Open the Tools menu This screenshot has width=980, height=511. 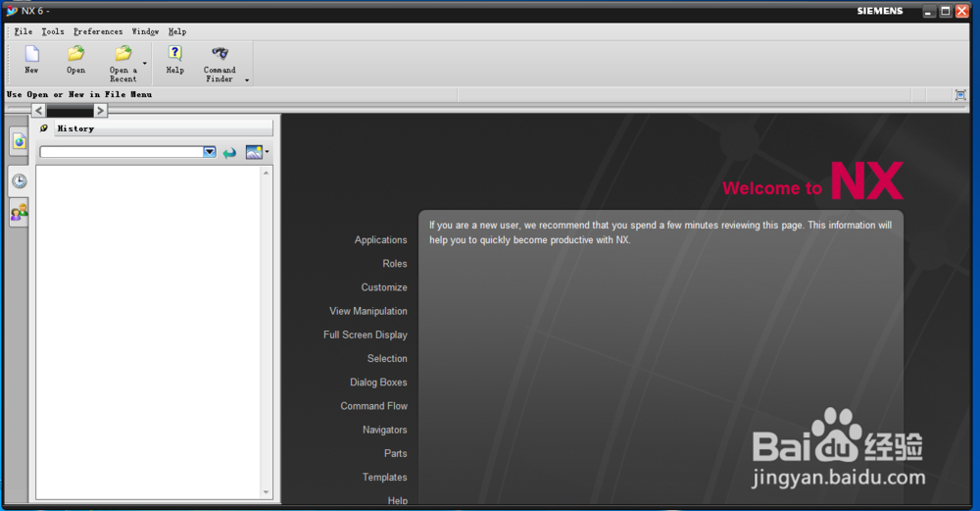[53, 31]
